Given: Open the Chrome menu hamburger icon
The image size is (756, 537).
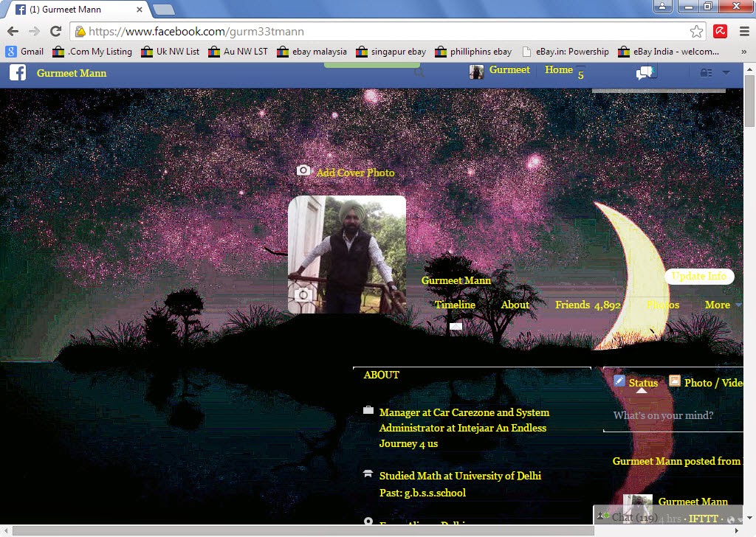Looking at the screenshot, I should pos(744,31).
